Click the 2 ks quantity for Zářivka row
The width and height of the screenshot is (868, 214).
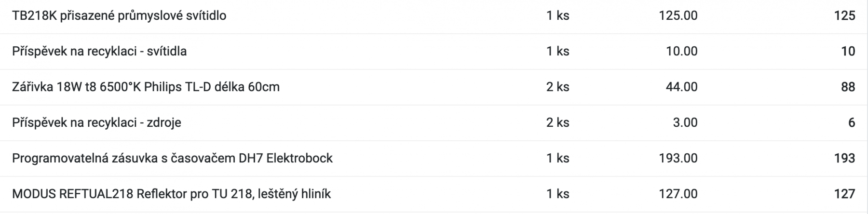point(557,87)
